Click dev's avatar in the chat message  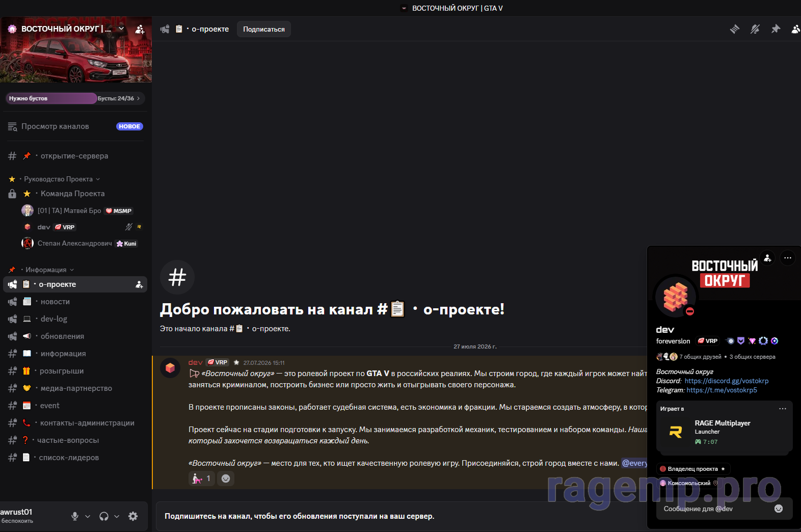[x=170, y=368]
